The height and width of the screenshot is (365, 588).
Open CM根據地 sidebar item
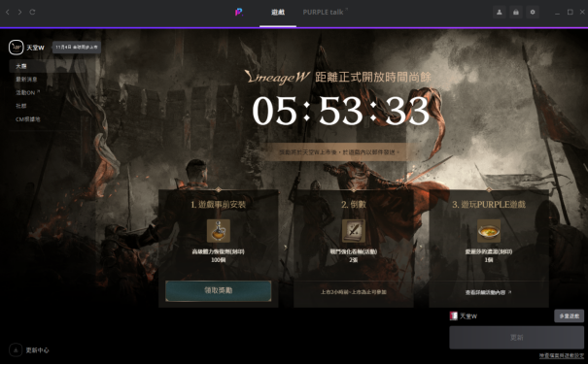(28, 119)
